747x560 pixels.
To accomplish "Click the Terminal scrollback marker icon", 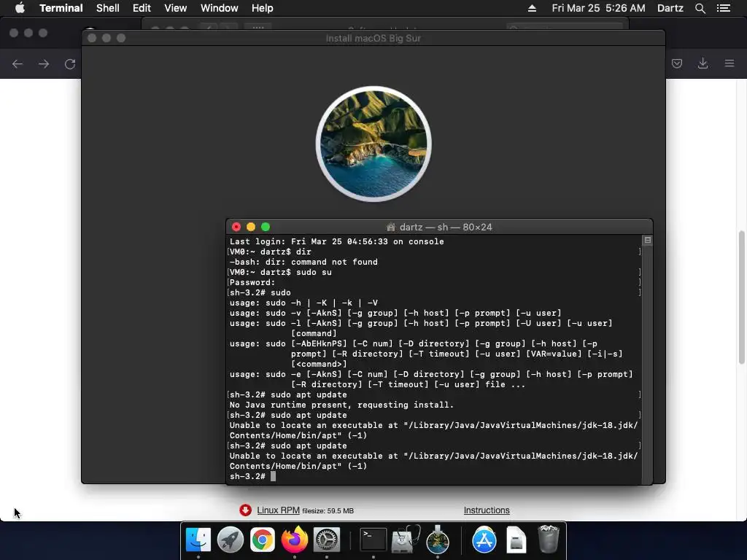I will coord(648,240).
